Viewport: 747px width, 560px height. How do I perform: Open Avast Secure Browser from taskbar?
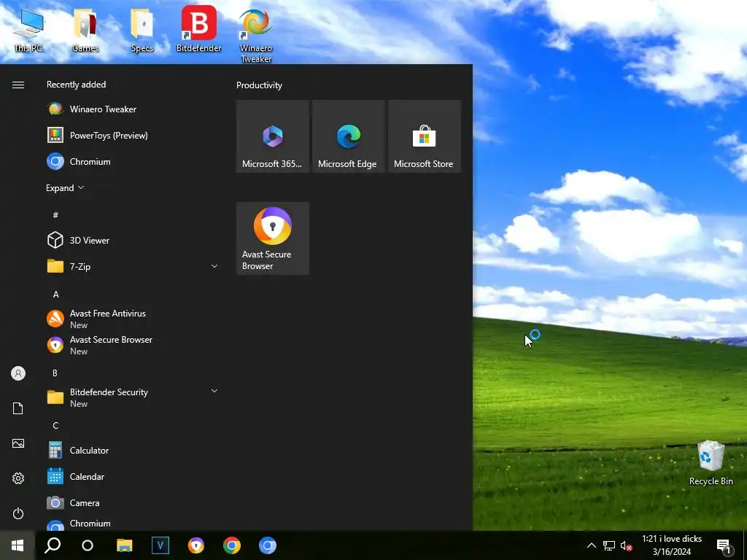tap(196, 545)
